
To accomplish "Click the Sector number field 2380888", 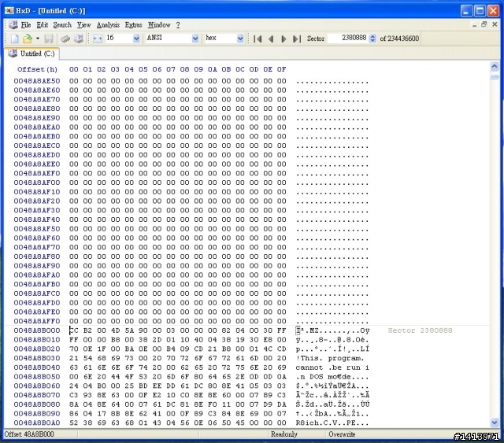I will tap(348, 39).
